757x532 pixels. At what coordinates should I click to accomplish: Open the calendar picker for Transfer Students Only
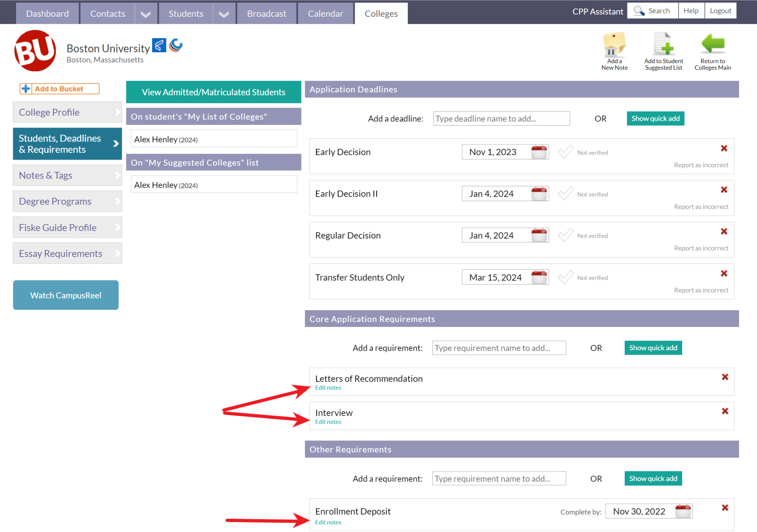(539, 277)
